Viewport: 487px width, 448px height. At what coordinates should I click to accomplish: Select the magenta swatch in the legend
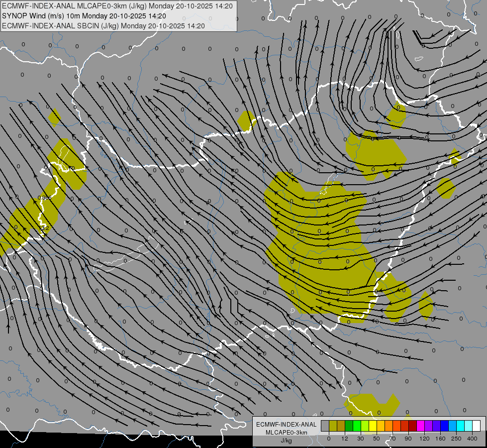[x=421, y=426]
